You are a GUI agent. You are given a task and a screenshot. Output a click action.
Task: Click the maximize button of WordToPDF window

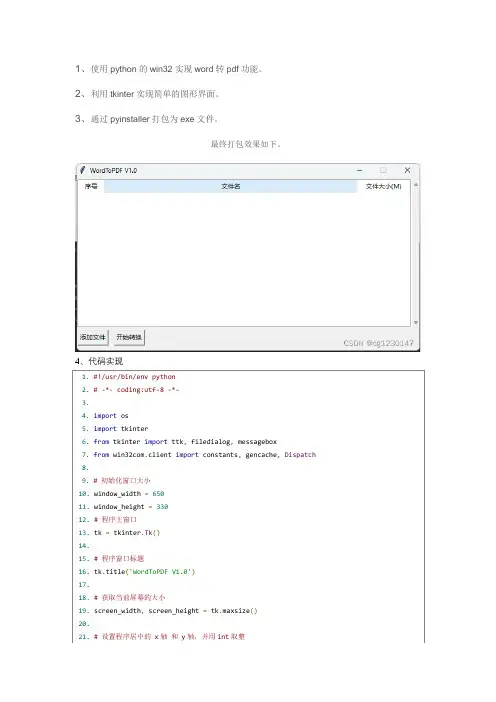tap(383, 170)
